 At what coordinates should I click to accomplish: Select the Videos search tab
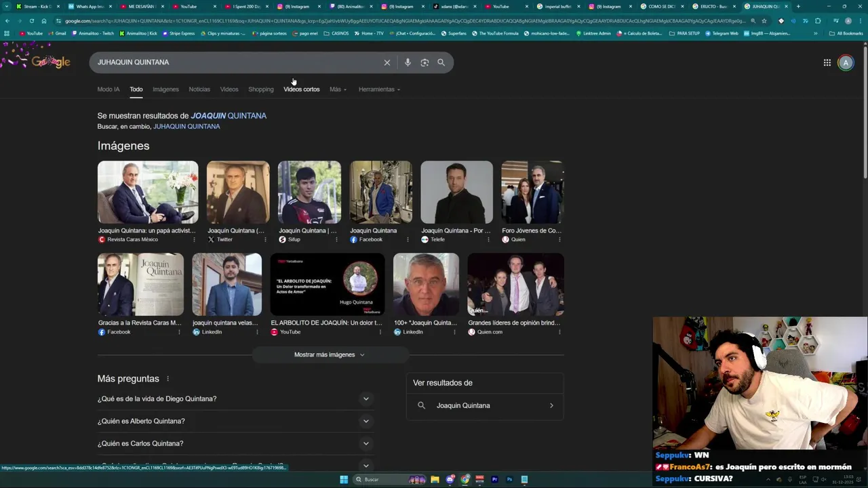click(229, 89)
